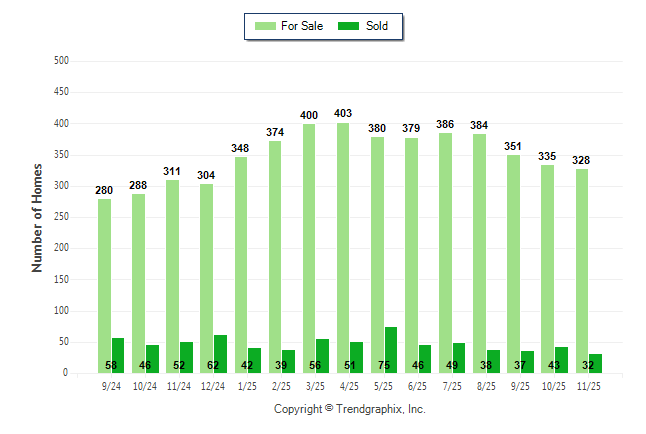The height and width of the screenshot is (434, 646).
Task: Toggle the Sold legend label
Action: coord(377,25)
